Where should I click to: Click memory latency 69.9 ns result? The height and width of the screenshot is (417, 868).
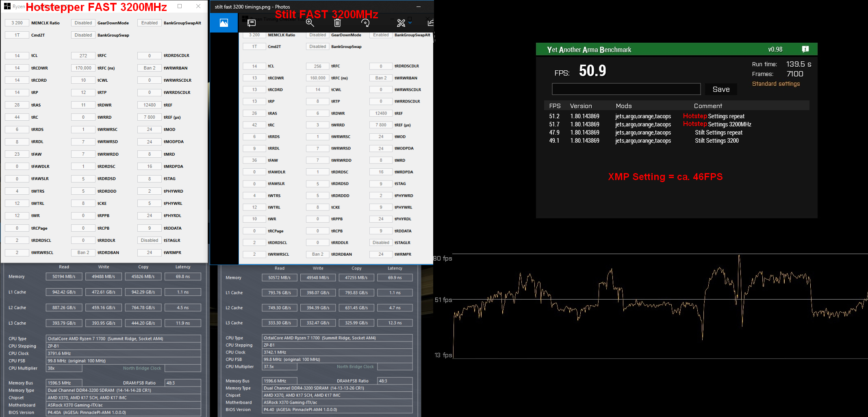pos(395,278)
